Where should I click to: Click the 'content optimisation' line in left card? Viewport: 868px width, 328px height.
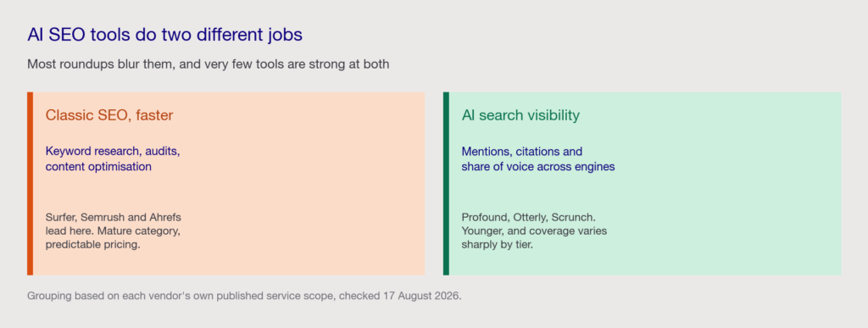point(98,166)
